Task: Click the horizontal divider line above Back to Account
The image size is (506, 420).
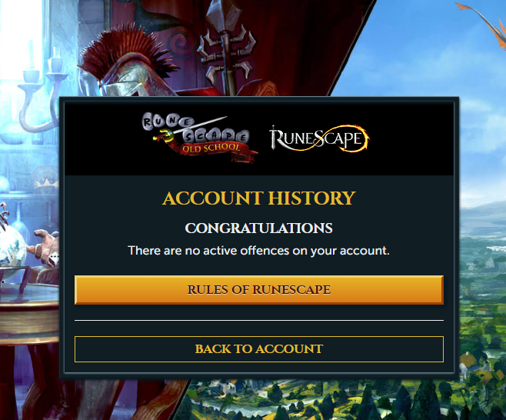Action: click(259, 320)
